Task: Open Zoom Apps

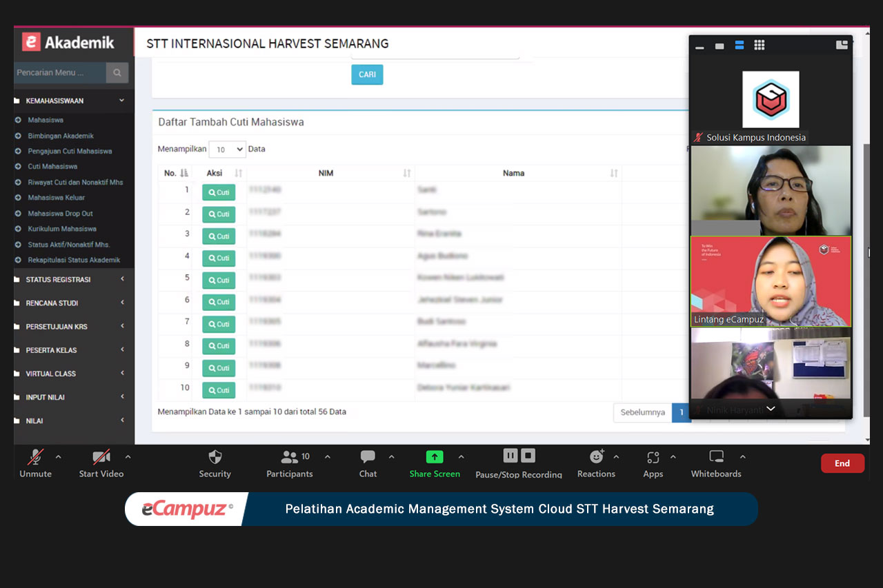Action: point(653,457)
